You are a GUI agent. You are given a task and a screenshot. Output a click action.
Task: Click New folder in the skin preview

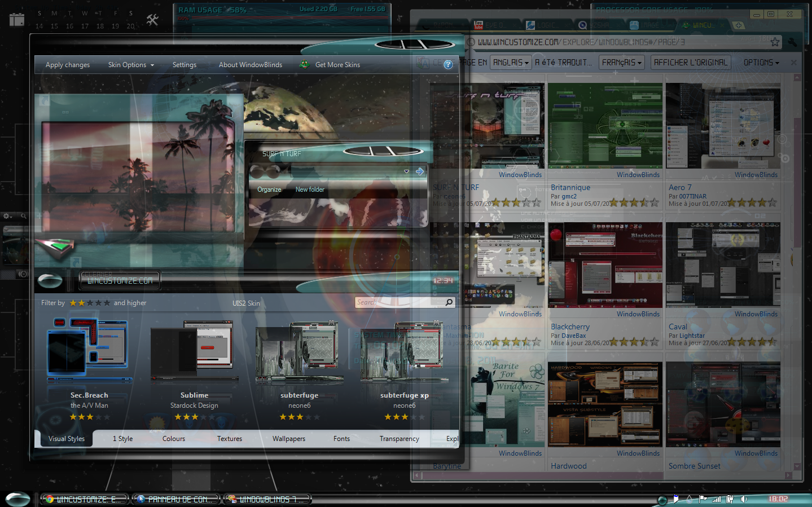[310, 189]
